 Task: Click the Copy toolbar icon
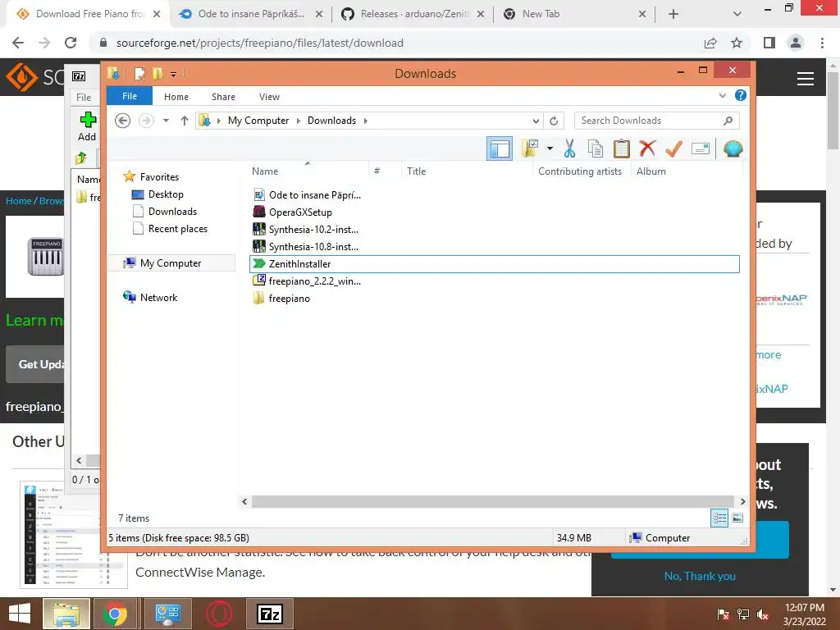596,148
